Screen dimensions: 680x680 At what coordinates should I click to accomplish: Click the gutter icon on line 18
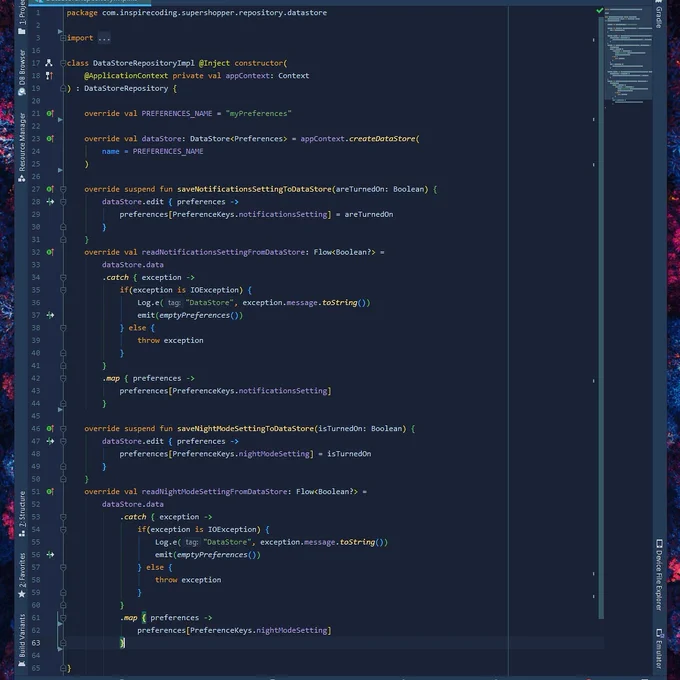coord(49,75)
